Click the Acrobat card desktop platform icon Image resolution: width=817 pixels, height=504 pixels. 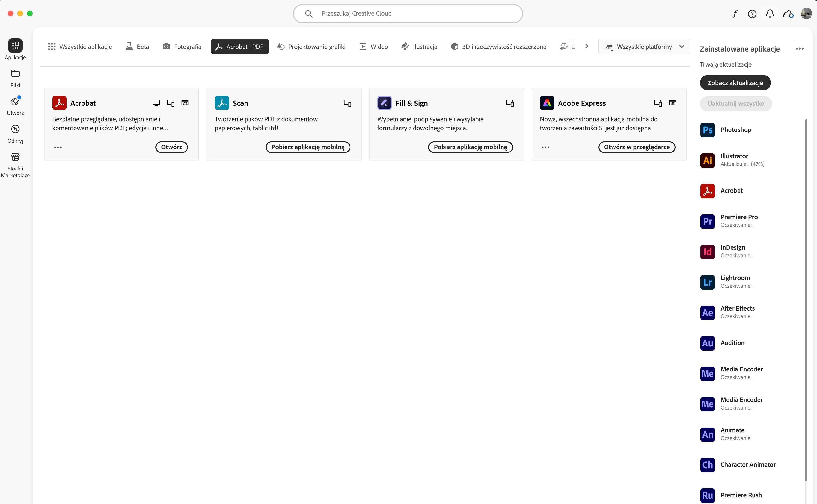coord(156,103)
